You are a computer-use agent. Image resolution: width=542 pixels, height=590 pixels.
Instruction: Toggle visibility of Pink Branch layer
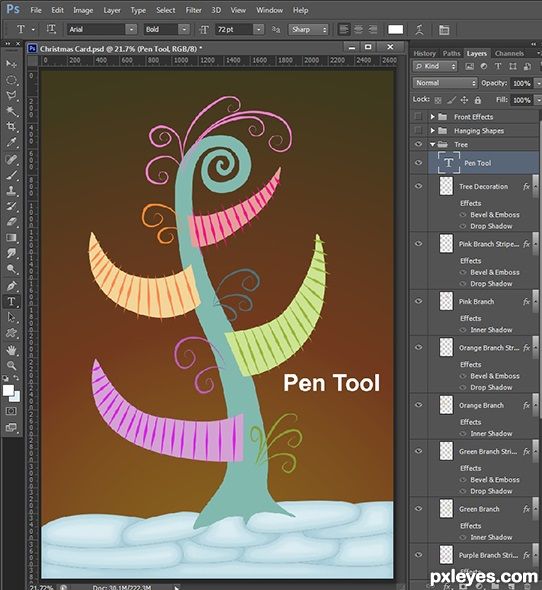coord(418,301)
